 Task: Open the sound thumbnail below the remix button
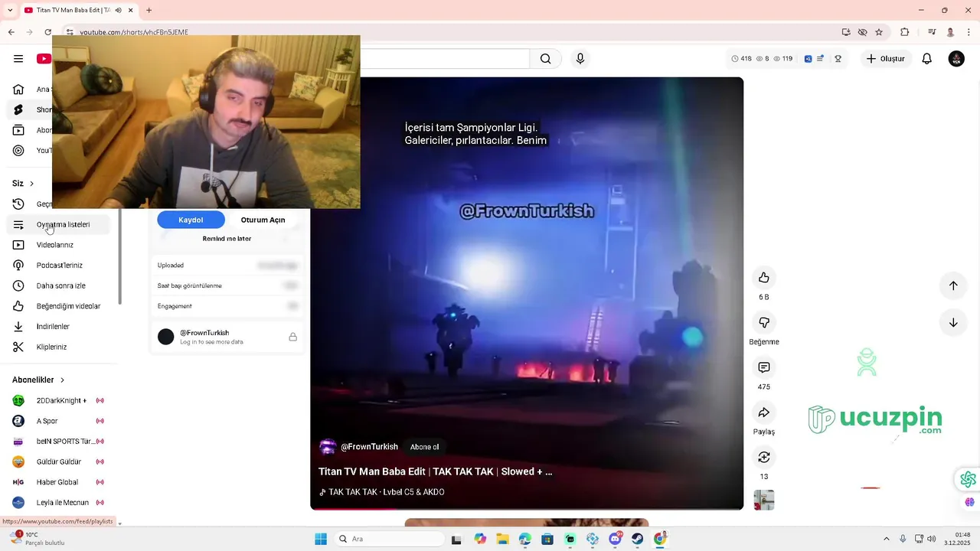[x=764, y=500]
